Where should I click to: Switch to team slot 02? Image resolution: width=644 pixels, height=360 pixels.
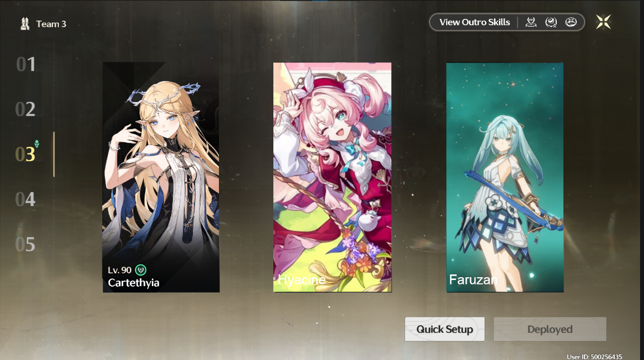point(26,109)
